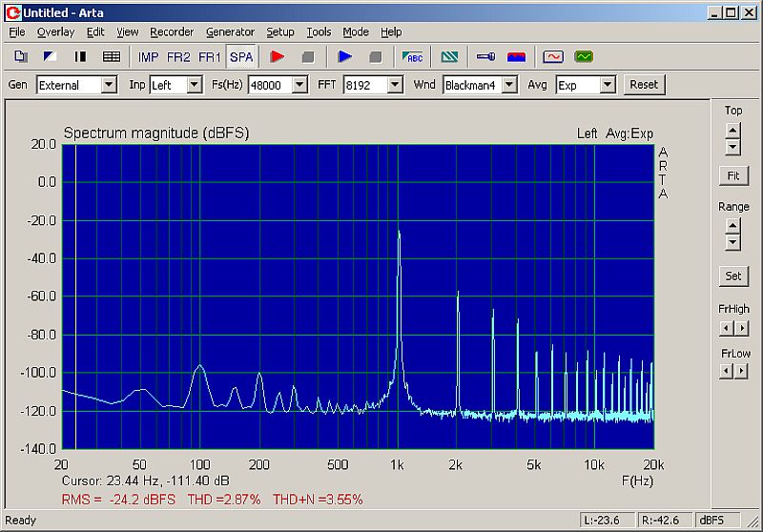
Task: Click the 2 kHz second harmonic peak
Action: coord(458,294)
